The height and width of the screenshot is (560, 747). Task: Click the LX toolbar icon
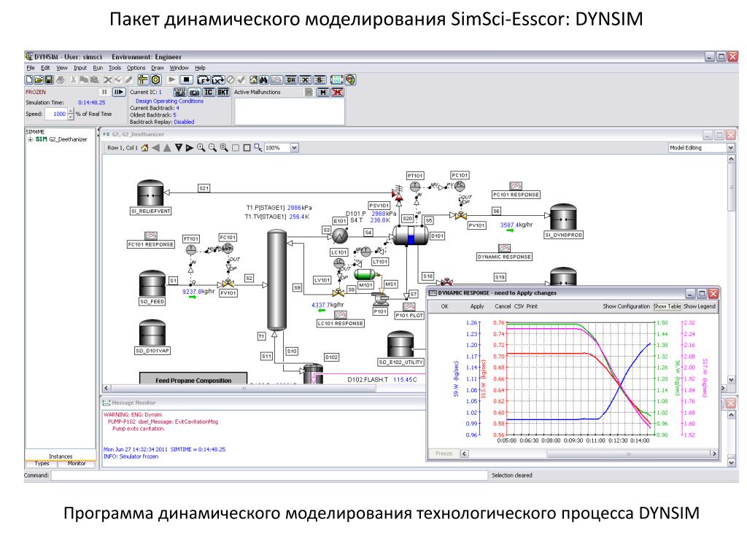point(218,80)
